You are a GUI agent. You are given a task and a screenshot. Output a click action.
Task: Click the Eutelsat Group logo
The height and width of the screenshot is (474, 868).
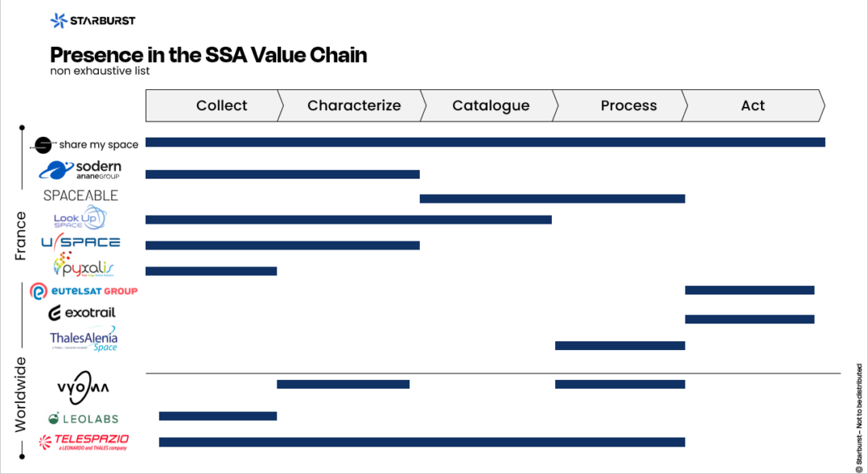pyautogui.click(x=84, y=291)
